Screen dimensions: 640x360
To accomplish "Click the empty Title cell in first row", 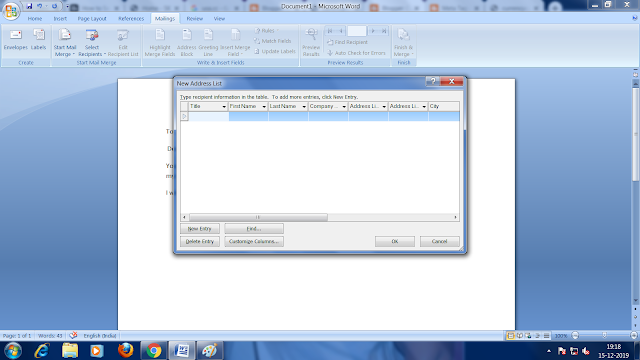I will [x=208, y=116].
